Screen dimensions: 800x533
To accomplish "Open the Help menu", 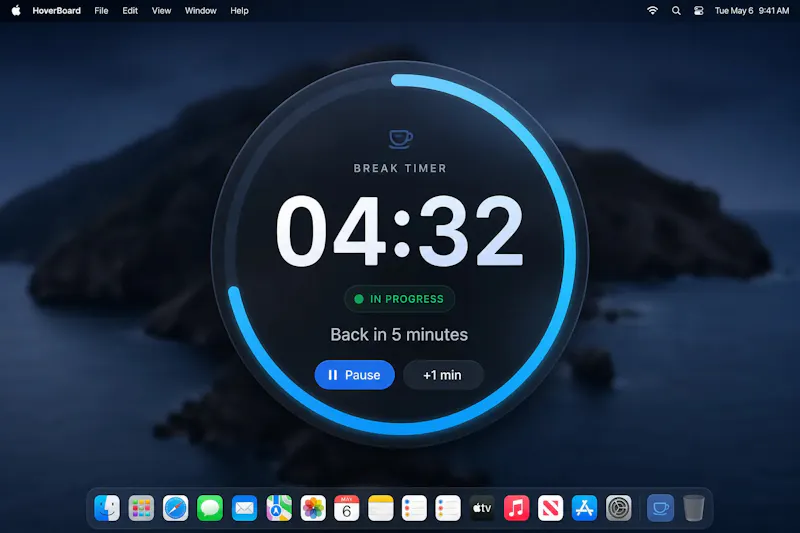I will [x=239, y=10].
